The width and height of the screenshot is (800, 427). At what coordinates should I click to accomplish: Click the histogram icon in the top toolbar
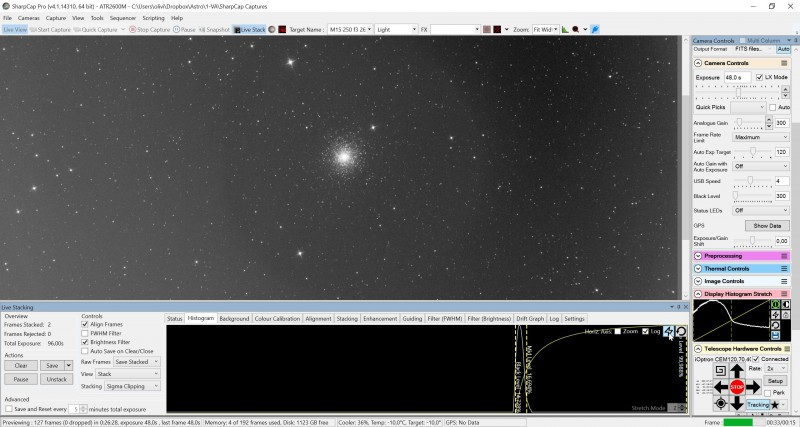565,30
